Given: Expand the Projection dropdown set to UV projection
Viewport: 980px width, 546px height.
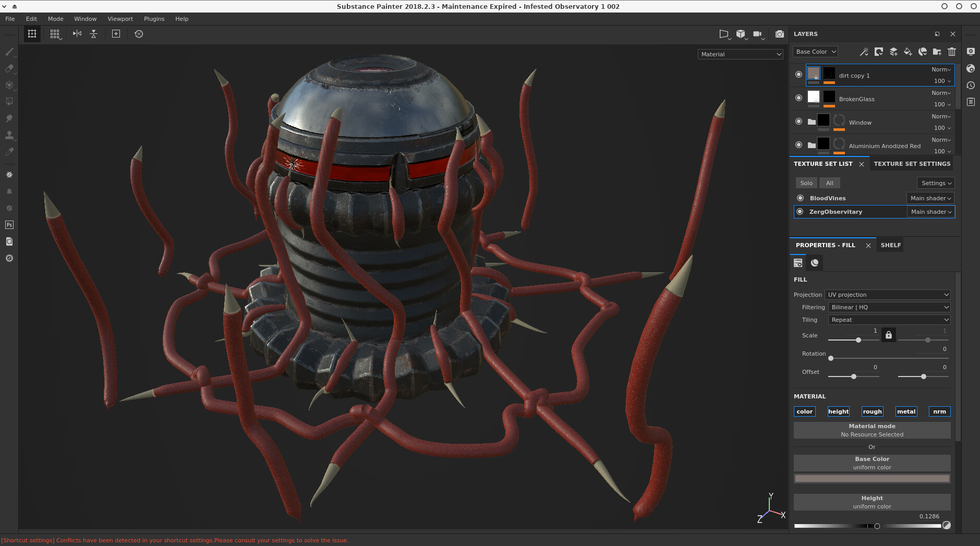Looking at the screenshot, I should click(x=887, y=295).
